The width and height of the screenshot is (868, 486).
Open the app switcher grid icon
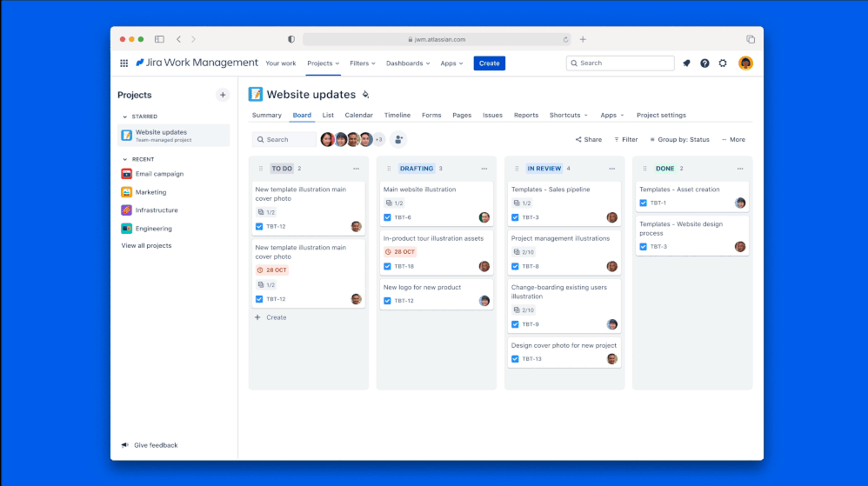124,63
